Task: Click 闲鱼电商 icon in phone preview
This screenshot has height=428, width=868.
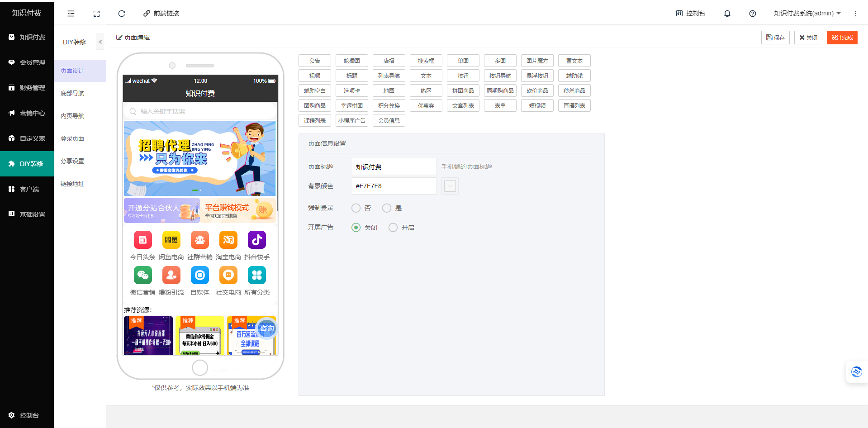Action: pos(171,240)
